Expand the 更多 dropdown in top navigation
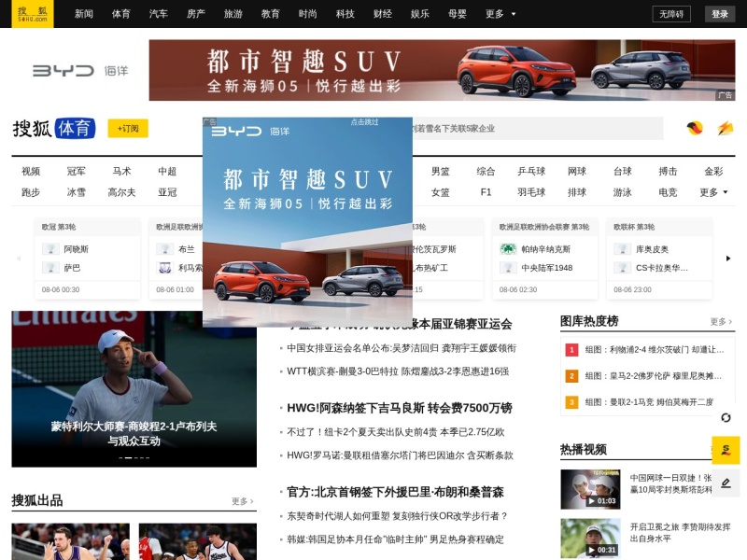The image size is (747, 560). [x=500, y=14]
